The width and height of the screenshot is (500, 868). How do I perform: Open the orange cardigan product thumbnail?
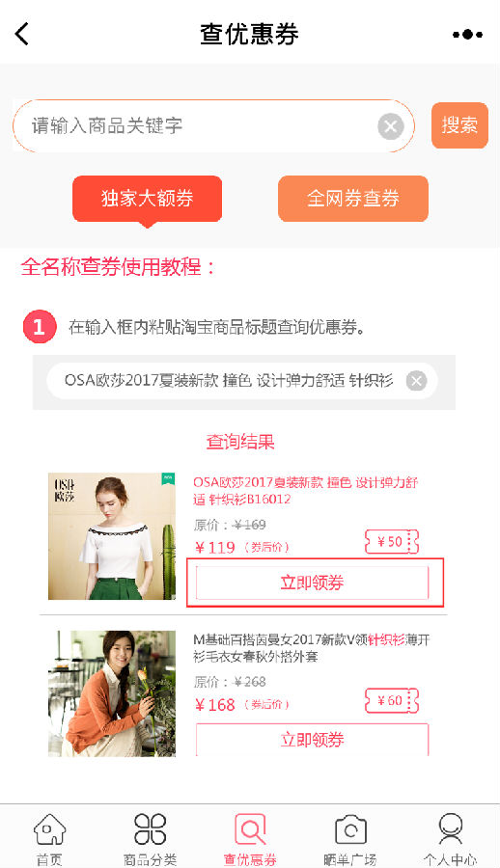112,693
